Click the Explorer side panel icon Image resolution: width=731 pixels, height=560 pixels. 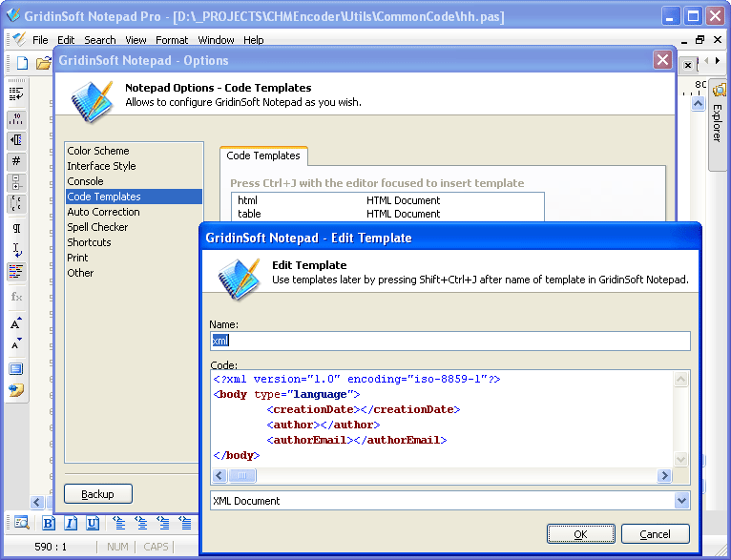[719, 90]
